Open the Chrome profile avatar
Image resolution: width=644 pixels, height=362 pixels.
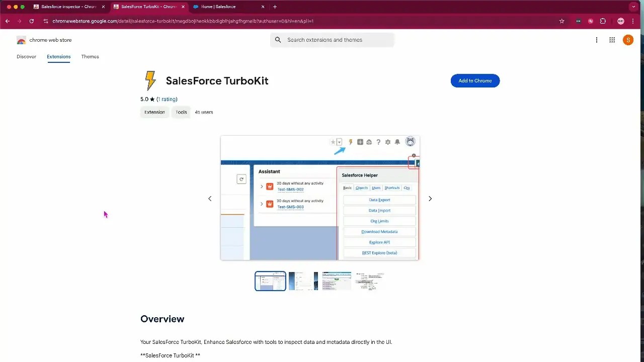tap(621, 21)
